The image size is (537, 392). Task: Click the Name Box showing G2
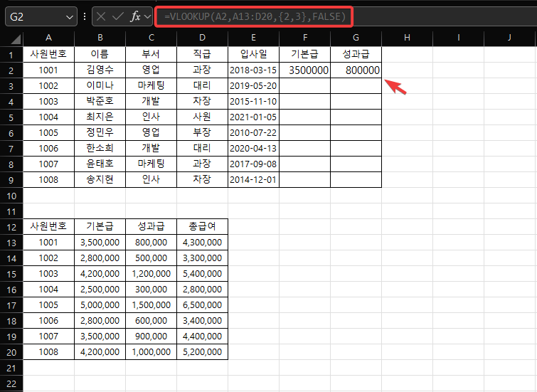pos(41,16)
